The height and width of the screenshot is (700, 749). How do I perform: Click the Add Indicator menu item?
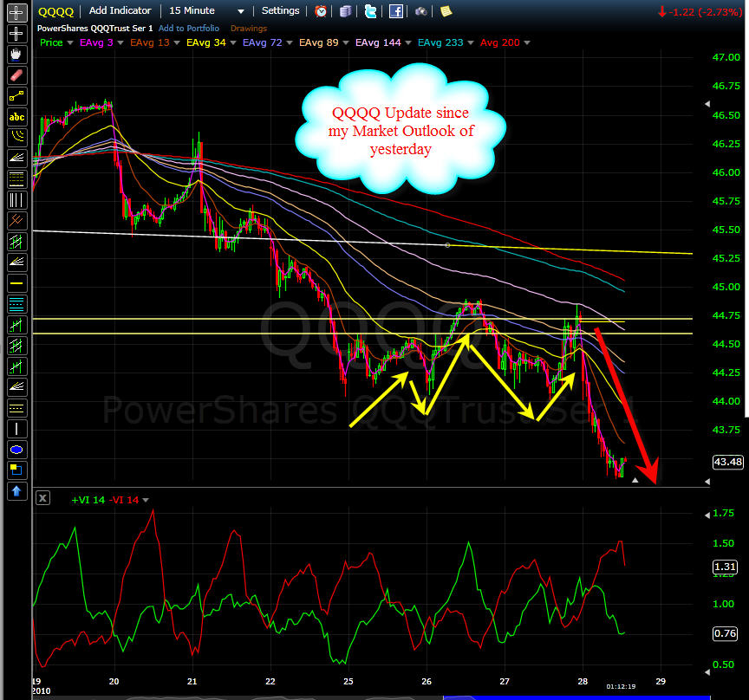click(120, 10)
